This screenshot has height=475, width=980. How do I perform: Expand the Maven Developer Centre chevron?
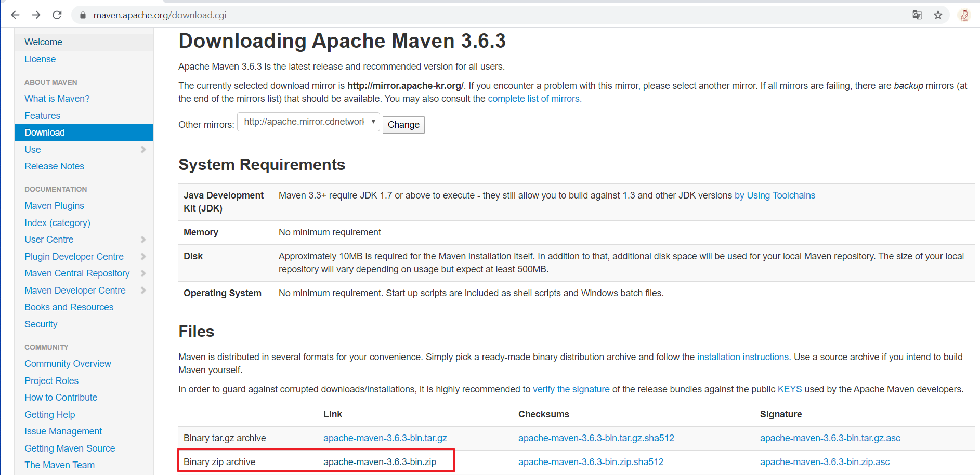click(143, 291)
